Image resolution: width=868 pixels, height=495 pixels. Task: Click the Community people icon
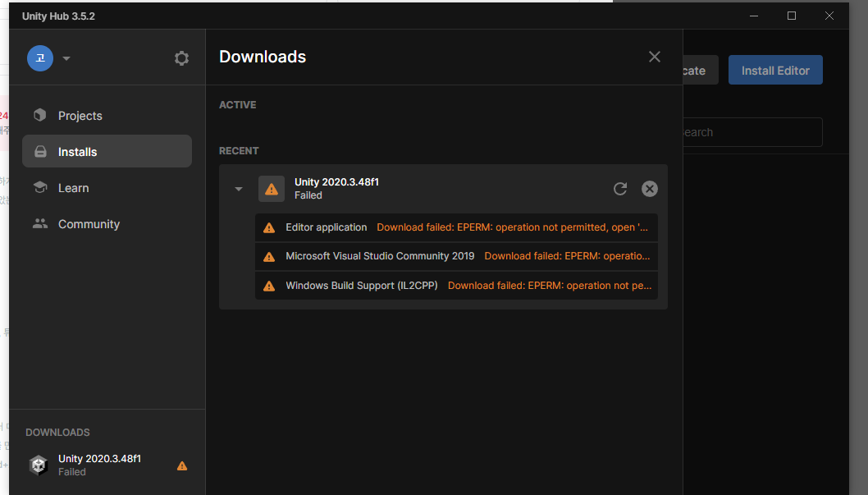pos(40,223)
